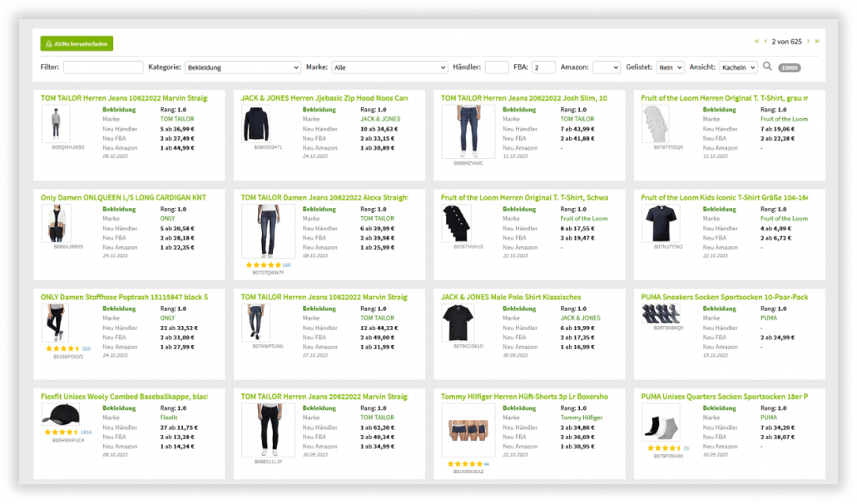Click the PUMA Quarters socks image
The image size is (857, 504).
[x=661, y=423]
